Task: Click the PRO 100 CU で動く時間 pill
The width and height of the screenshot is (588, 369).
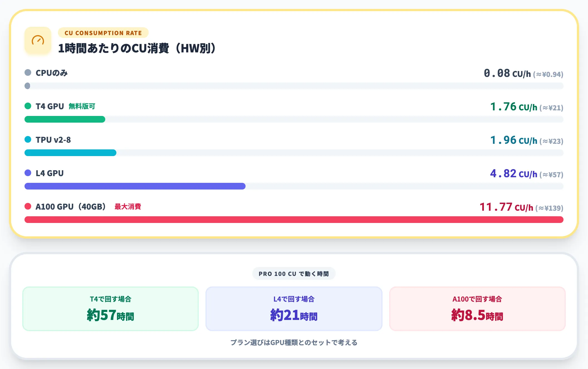Action: coord(294,274)
